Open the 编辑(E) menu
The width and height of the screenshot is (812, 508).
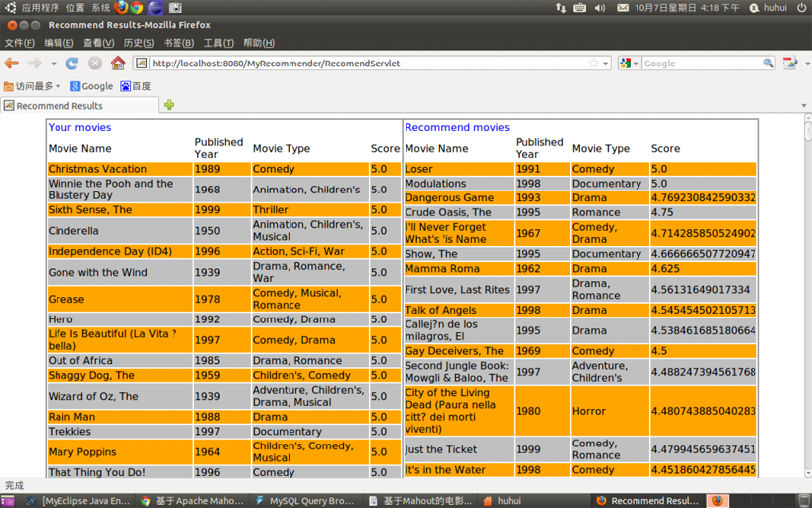coord(58,43)
